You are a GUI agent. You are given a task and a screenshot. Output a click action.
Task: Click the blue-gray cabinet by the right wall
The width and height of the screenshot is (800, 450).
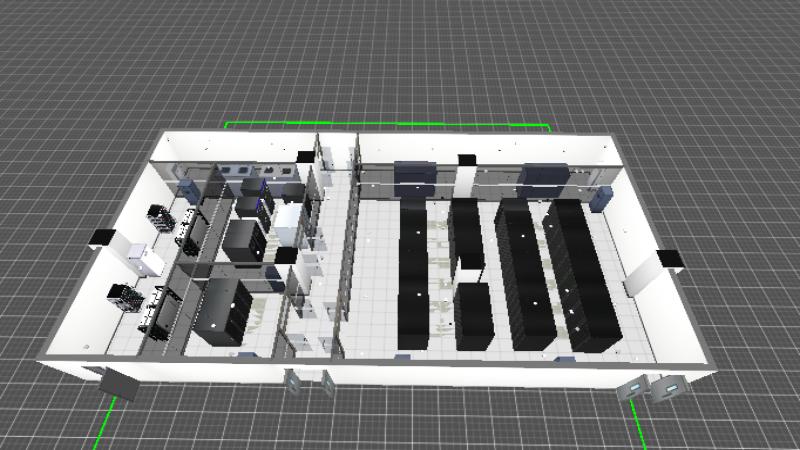tap(599, 198)
